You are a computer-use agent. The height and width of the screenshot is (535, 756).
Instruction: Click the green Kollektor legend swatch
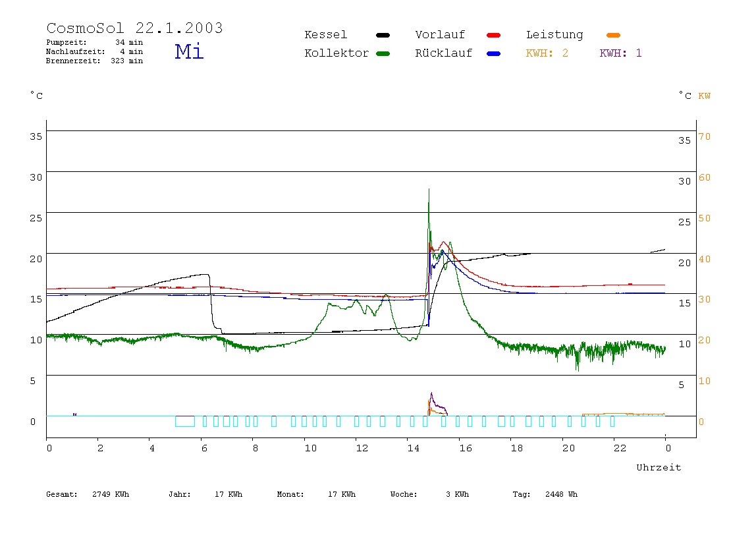tap(383, 53)
